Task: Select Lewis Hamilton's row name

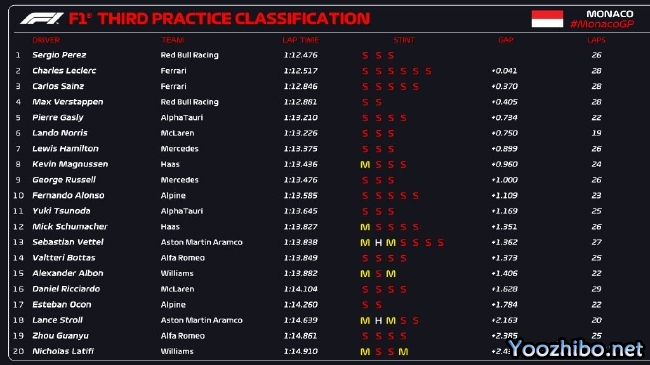Action: (65, 148)
